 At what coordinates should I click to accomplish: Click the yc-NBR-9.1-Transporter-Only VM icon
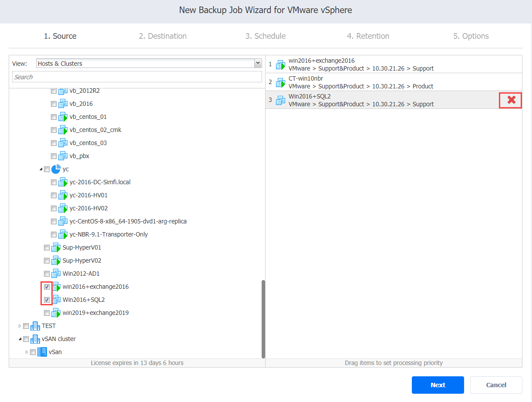click(x=63, y=234)
